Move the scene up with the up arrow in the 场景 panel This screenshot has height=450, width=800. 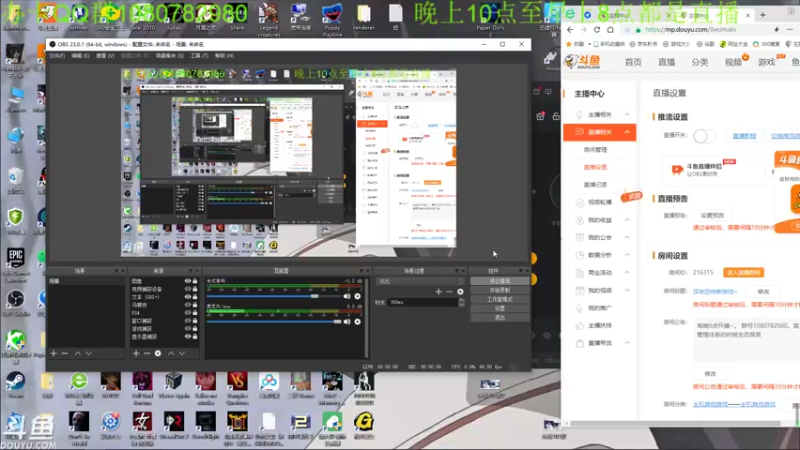click(78, 353)
